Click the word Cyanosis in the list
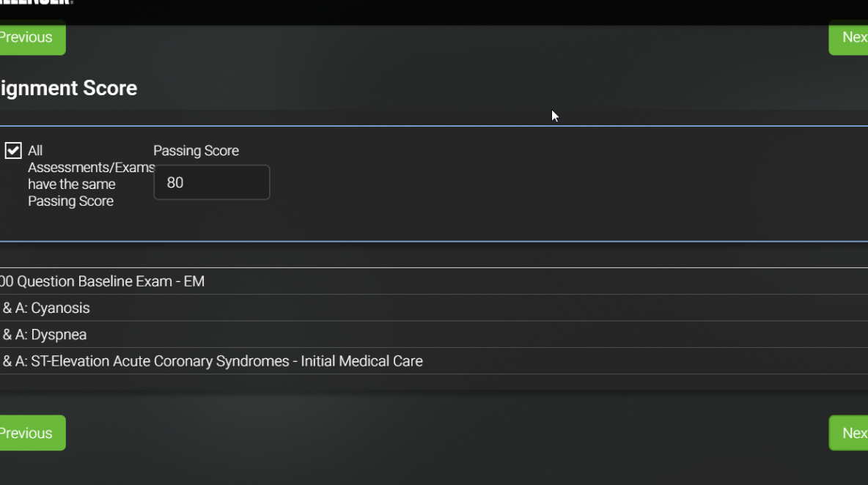868x485 pixels. [60, 308]
